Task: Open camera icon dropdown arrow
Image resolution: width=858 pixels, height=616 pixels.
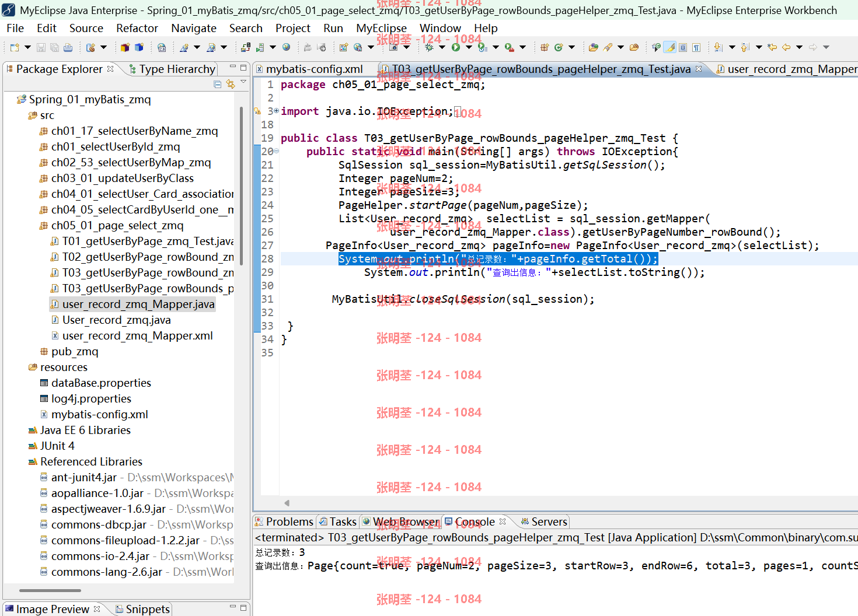Action: (406, 47)
